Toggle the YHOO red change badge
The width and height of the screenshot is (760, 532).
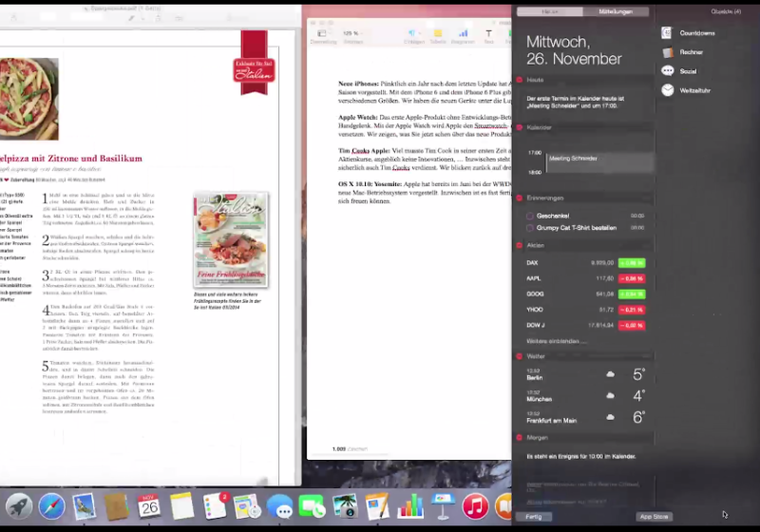(632, 310)
